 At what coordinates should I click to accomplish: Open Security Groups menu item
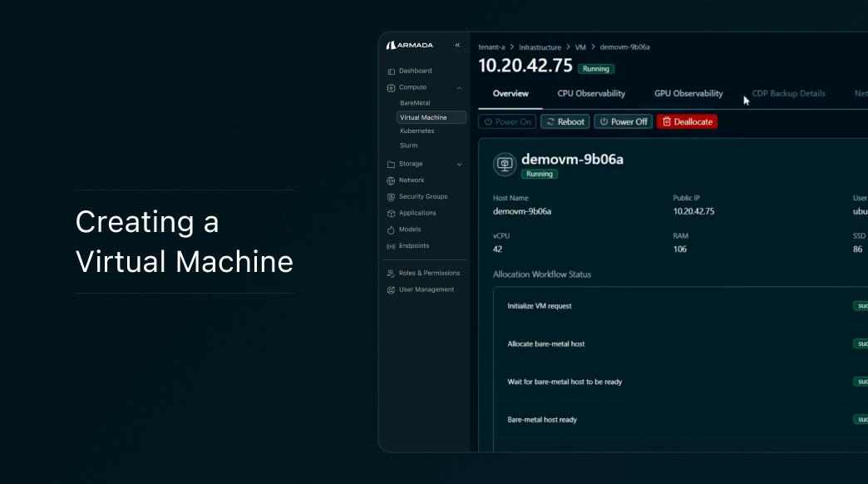423,196
